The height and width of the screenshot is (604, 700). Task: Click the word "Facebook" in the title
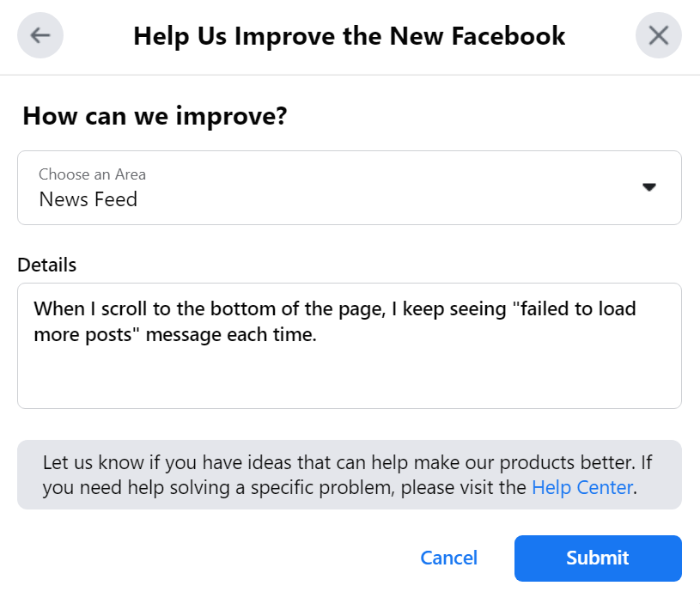(x=513, y=36)
